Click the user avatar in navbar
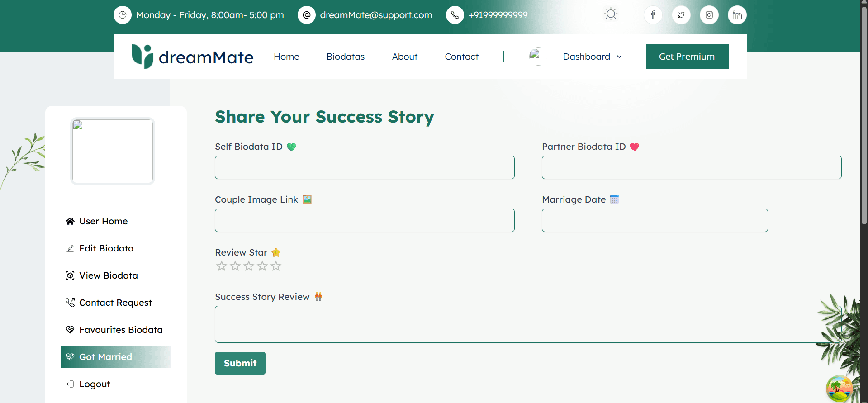The height and width of the screenshot is (403, 868). pos(538,57)
